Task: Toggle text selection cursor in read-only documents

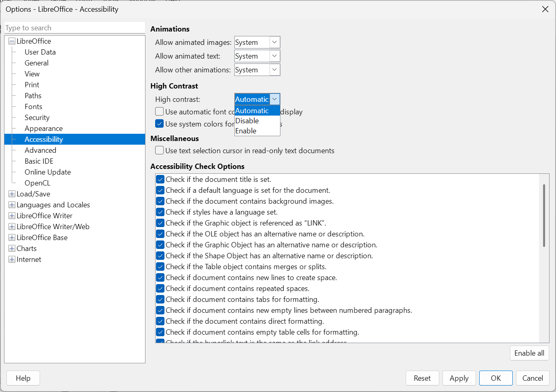Action: 160,151
